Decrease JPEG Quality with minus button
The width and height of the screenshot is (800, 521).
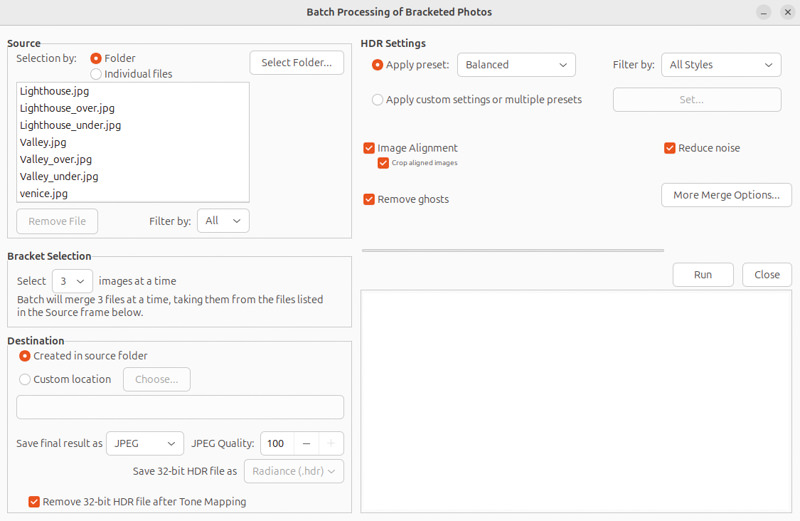coord(307,443)
